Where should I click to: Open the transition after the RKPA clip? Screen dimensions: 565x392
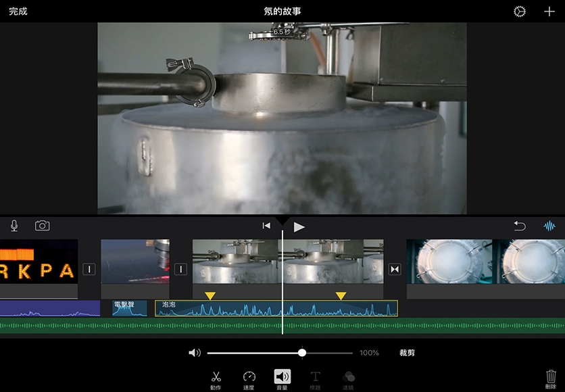point(89,270)
